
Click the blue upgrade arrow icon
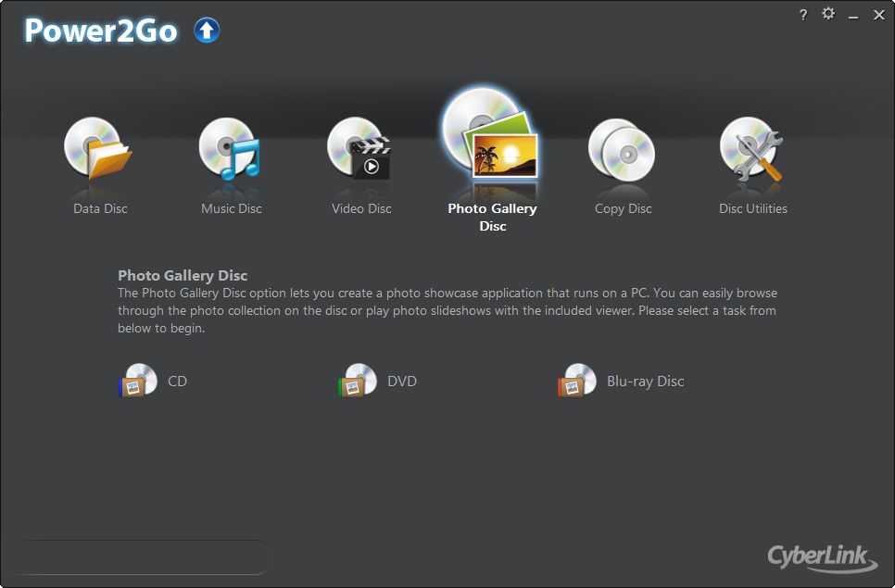207,31
